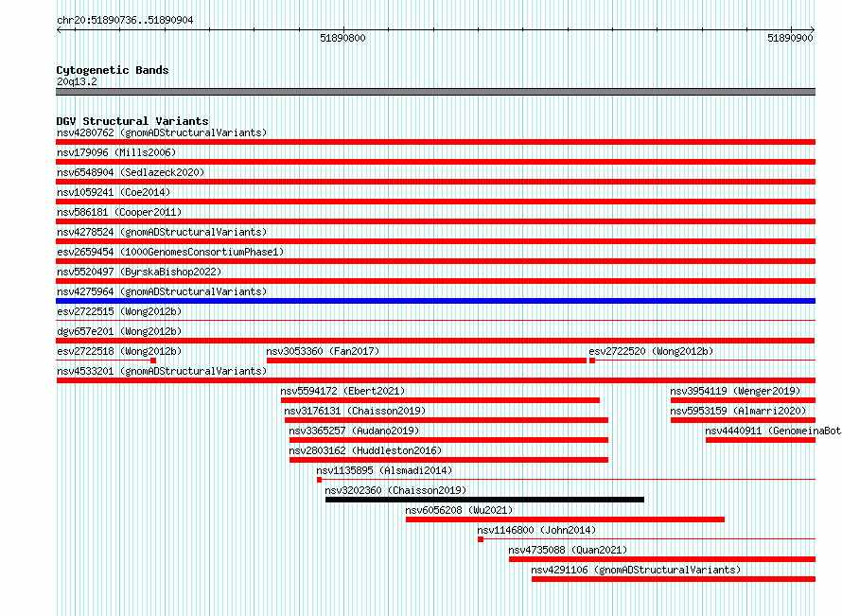Open nsv6548904 (Sedlazeck2020) variant
The width and height of the screenshot is (842, 616).
point(131,172)
